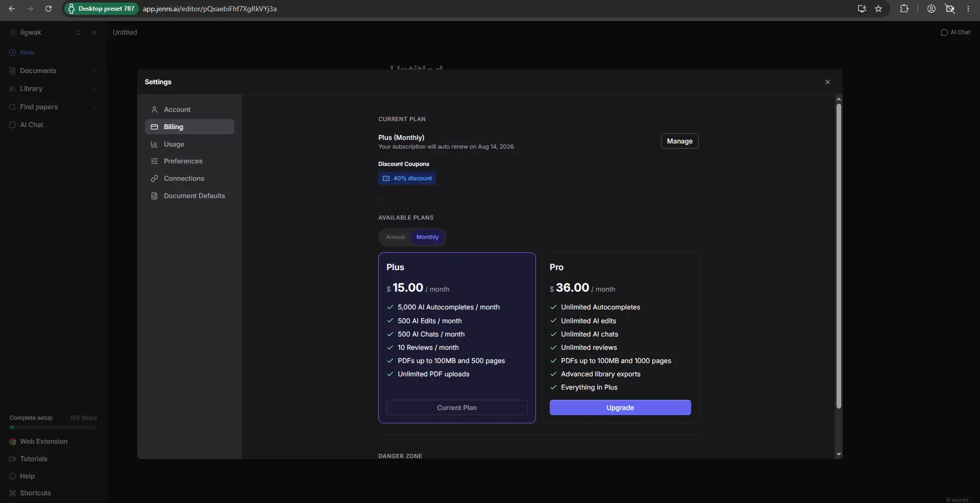
Task: Collapse the sidebar with double-chevron icon
Action: [x=94, y=32]
